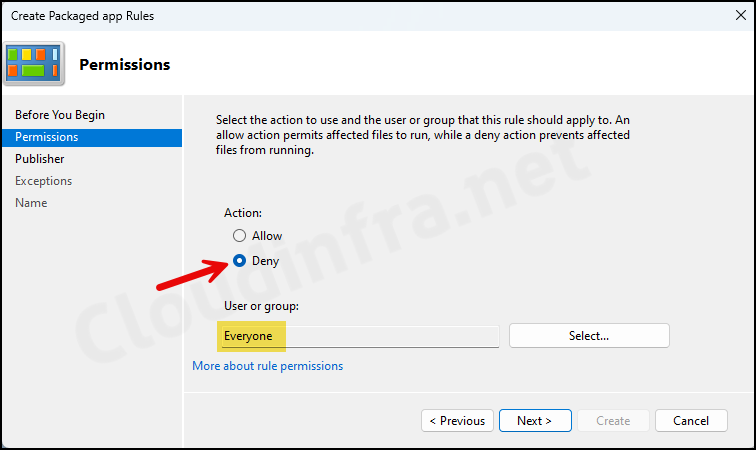Viewport: 756px width, 450px height.
Task: Select the Allow action radio button
Action: (239, 236)
